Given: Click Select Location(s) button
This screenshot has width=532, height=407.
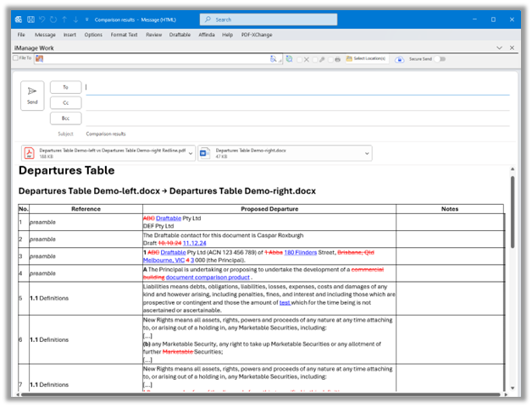Looking at the screenshot, I should tap(366, 58).
